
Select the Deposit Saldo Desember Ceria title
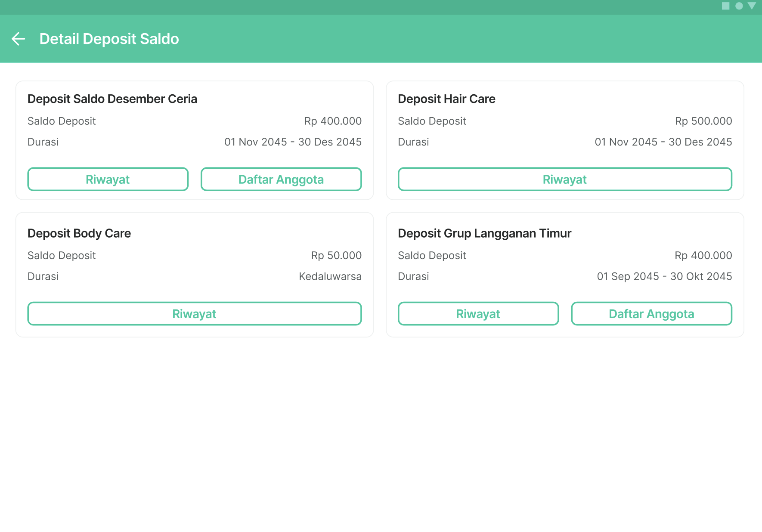(x=112, y=99)
